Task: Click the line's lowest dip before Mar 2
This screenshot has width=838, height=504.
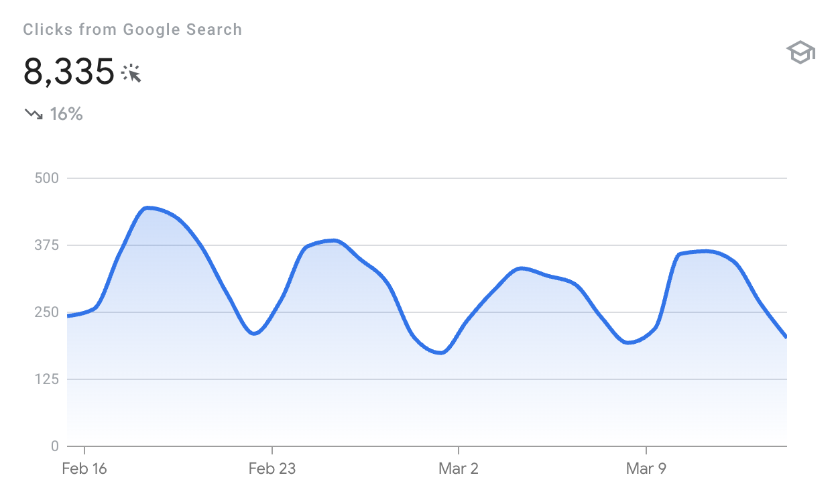Action: [x=440, y=353]
